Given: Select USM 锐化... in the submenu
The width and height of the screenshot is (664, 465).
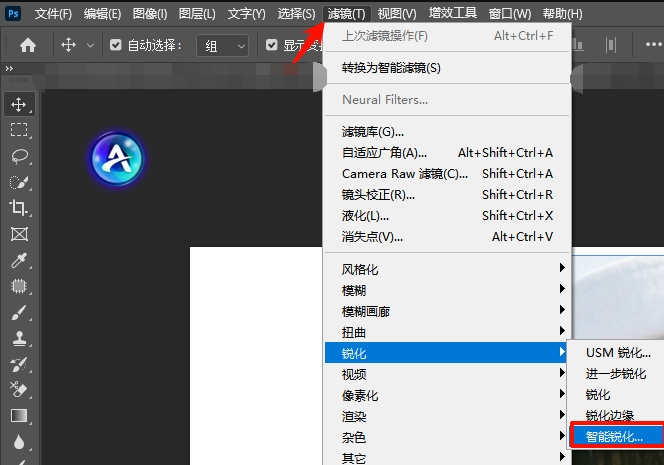Looking at the screenshot, I should (x=617, y=352).
